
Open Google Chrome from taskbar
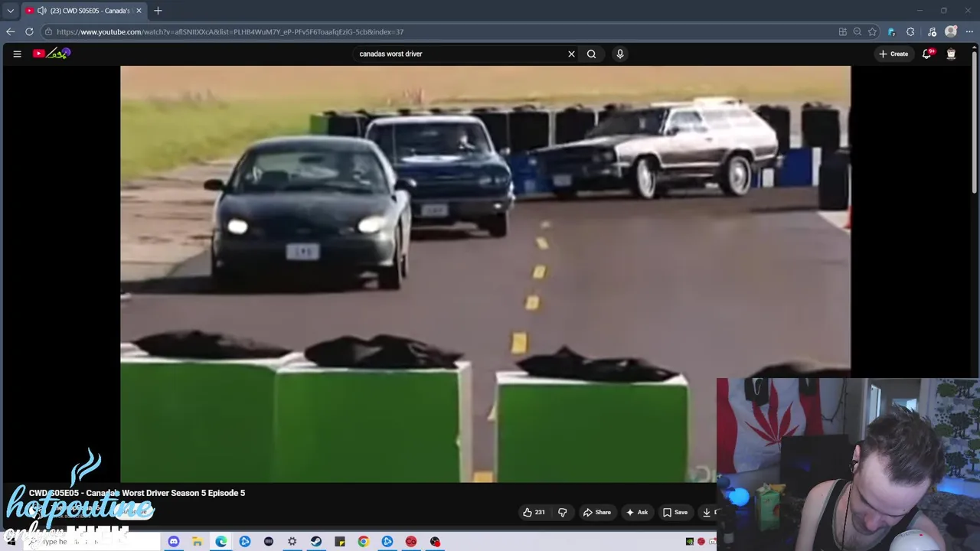click(363, 542)
